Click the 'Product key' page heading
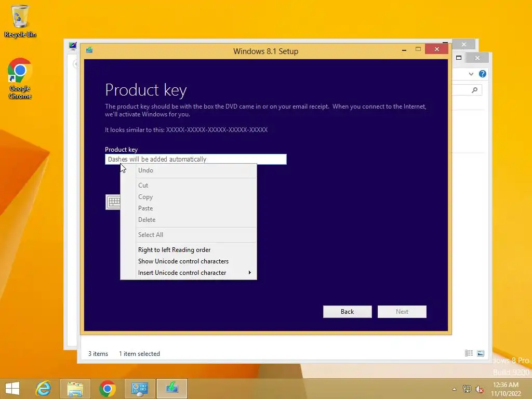532x399 pixels. pyautogui.click(x=146, y=90)
